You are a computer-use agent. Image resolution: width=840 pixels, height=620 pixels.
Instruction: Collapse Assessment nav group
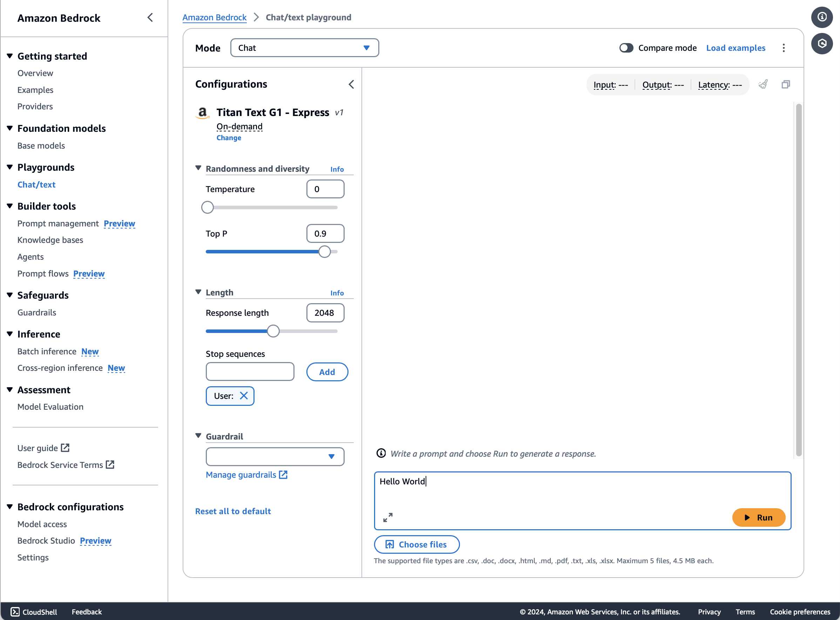tap(10, 390)
